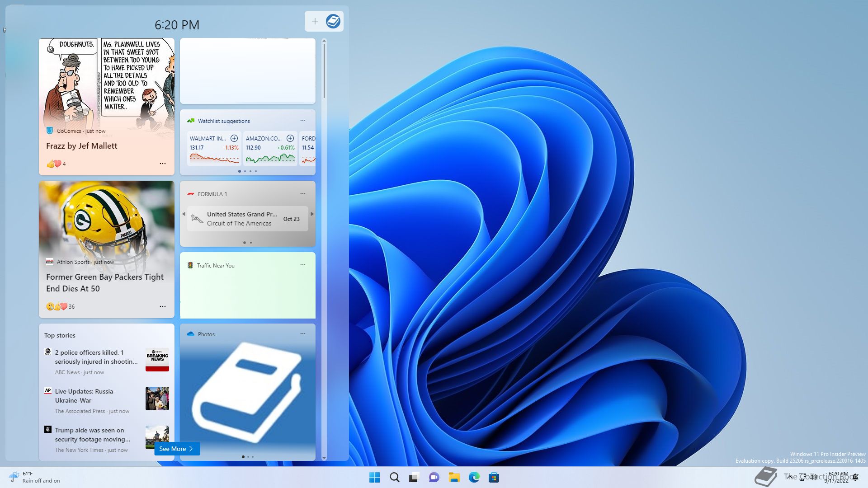
Task: Open the Traffic Near You traffic light icon
Action: click(x=190, y=265)
